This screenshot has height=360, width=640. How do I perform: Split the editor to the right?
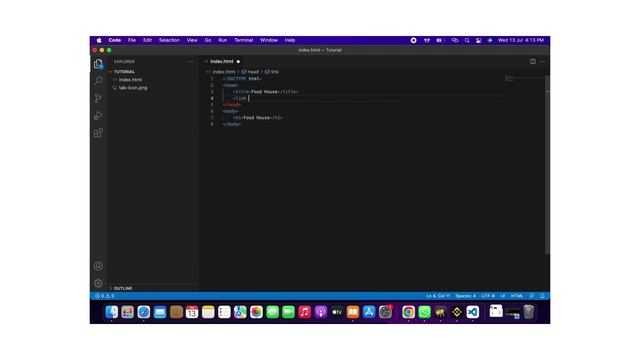pos(533,61)
